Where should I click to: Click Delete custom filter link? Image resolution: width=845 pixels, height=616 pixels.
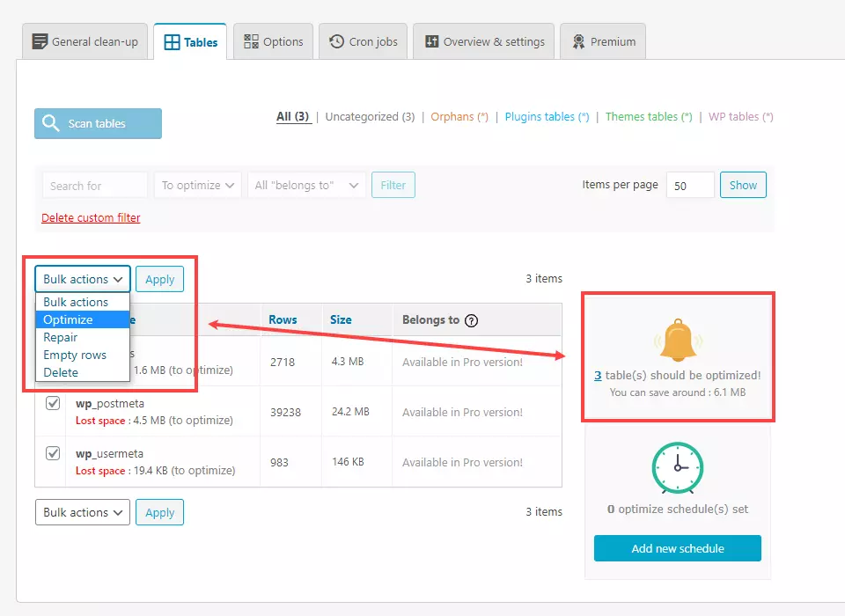(91, 217)
